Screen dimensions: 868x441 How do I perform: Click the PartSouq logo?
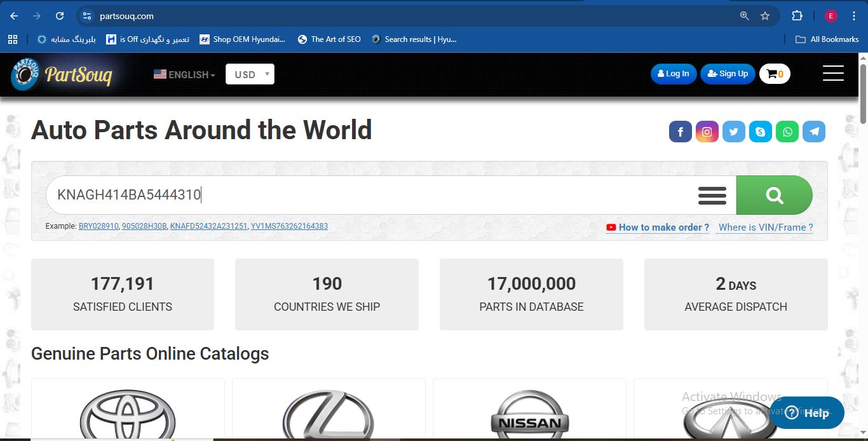point(62,74)
